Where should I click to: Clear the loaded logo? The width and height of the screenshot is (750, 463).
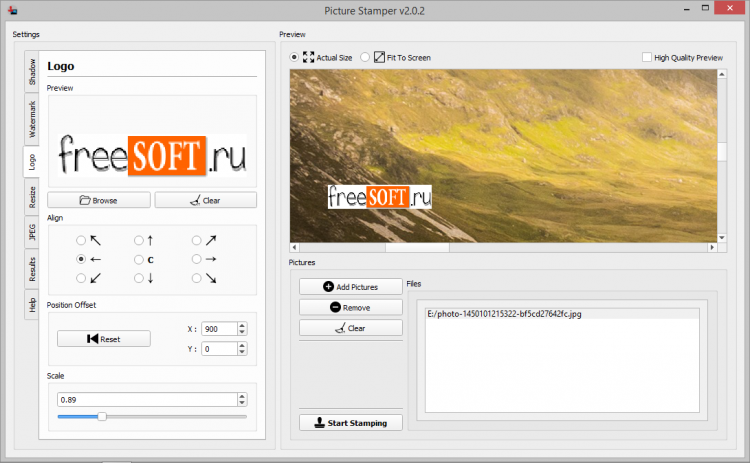click(x=206, y=200)
